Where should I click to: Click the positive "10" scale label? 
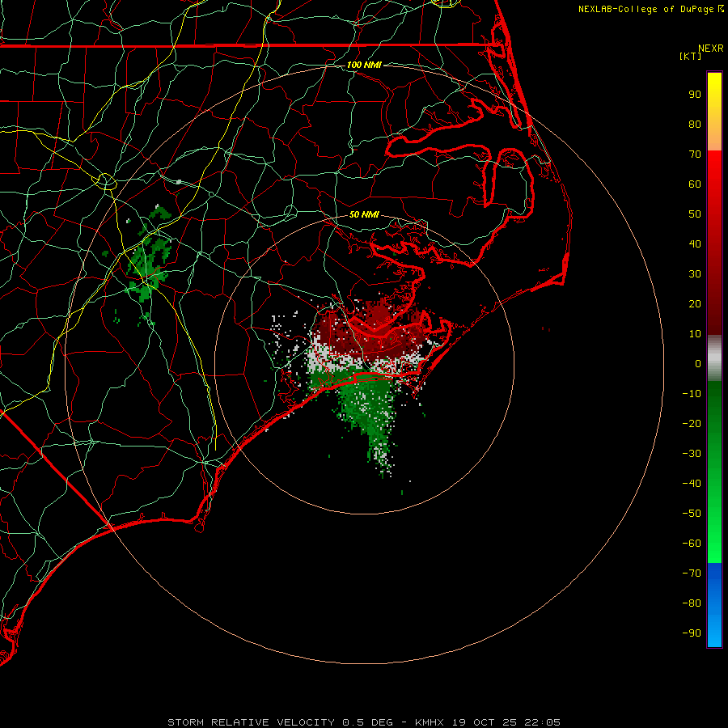click(x=695, y=334)
